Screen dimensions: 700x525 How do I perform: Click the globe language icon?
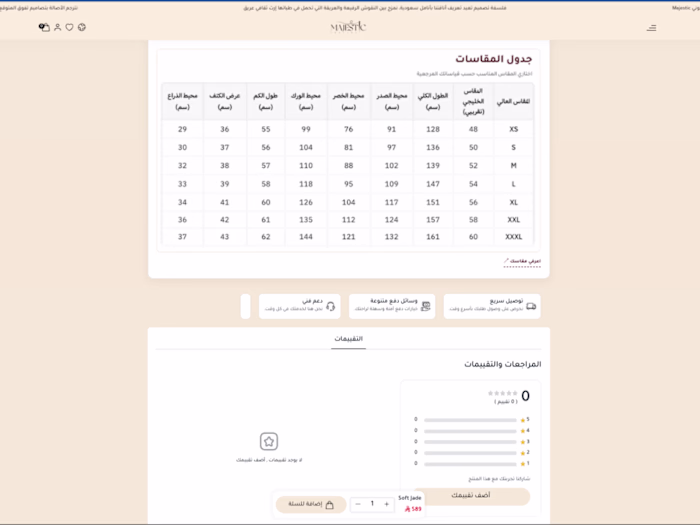click(82, 27)
